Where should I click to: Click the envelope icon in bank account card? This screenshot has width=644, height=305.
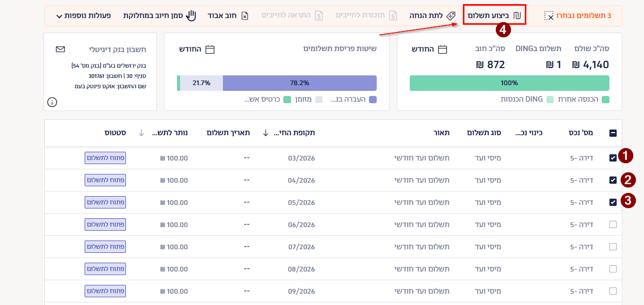click(60, 50)
